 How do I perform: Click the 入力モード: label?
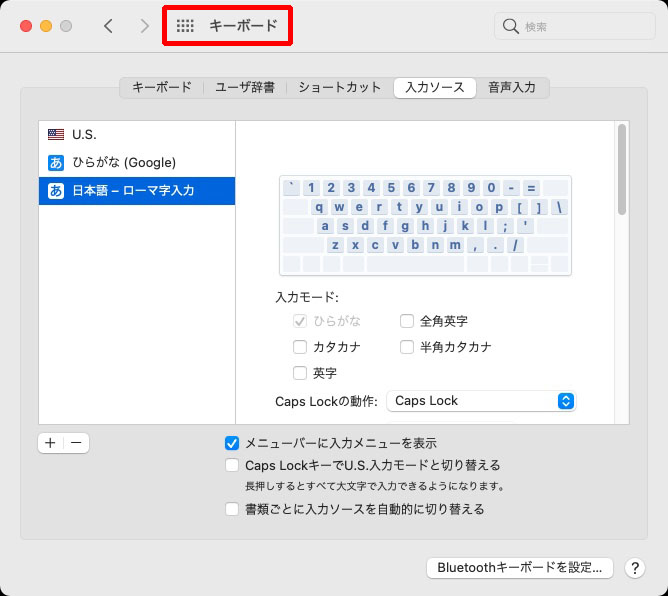[x=307, y=297]
